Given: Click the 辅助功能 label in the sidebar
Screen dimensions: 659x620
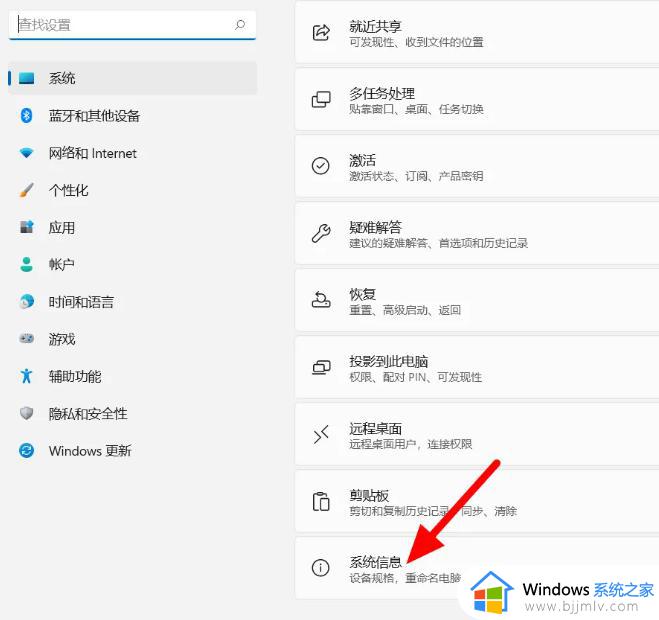Looking at the screenshot, I should [x=75, y=376].
